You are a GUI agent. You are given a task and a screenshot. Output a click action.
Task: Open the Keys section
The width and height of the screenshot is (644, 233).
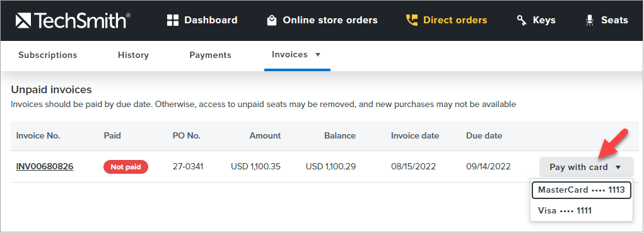[x=536, y=20]
